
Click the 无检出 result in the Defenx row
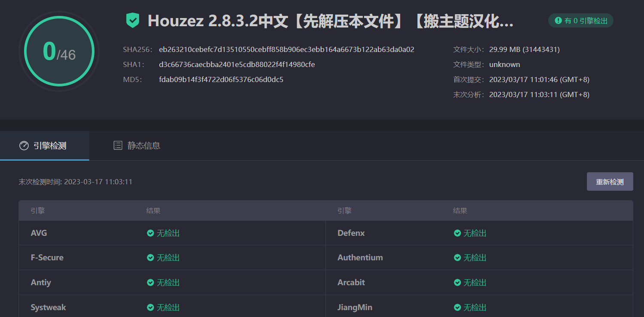(475, 233)
